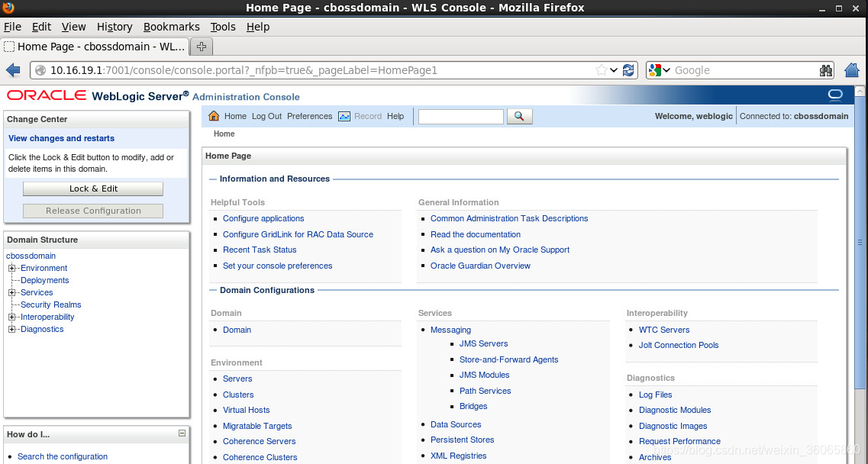Viewport: 868px width, 464px height.
Task: Open the Clusters link
Action: point(238,395)
